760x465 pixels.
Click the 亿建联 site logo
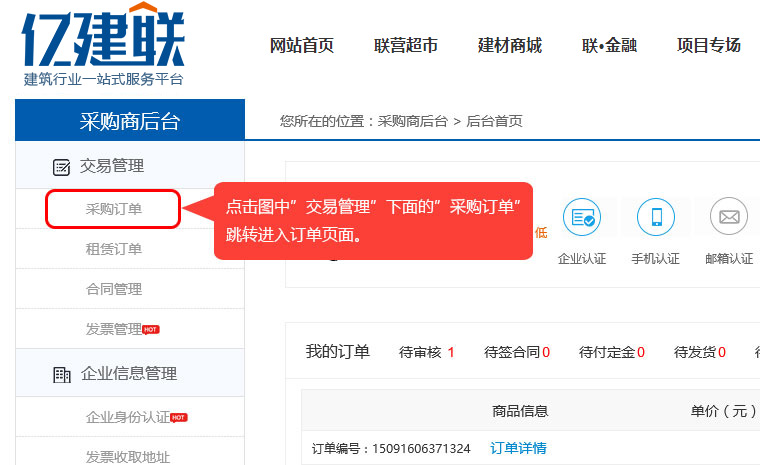(103, 45)
